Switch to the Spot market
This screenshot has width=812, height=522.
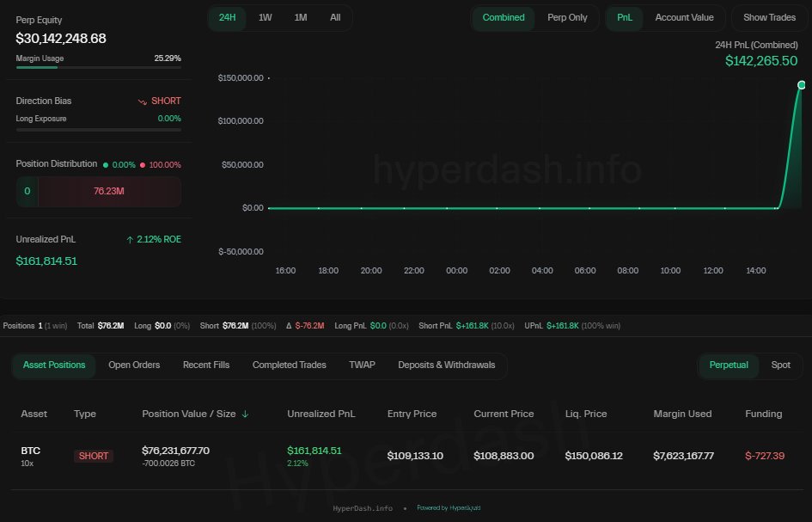tap(780, 365)
